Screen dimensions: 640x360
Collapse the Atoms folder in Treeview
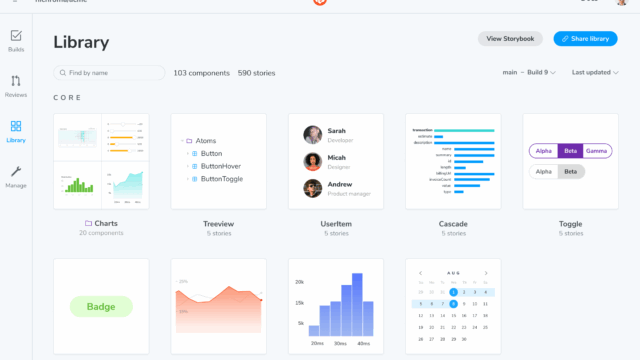pos(182,141)
